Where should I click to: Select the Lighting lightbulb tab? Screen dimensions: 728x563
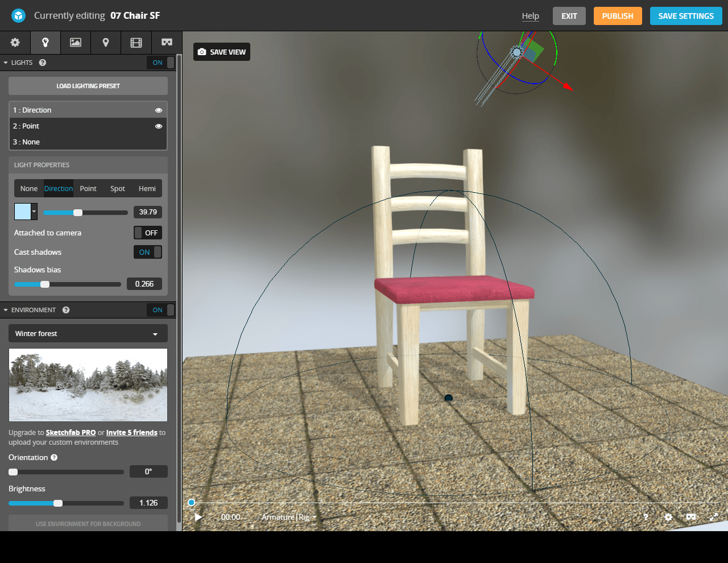tap(45, 43)
